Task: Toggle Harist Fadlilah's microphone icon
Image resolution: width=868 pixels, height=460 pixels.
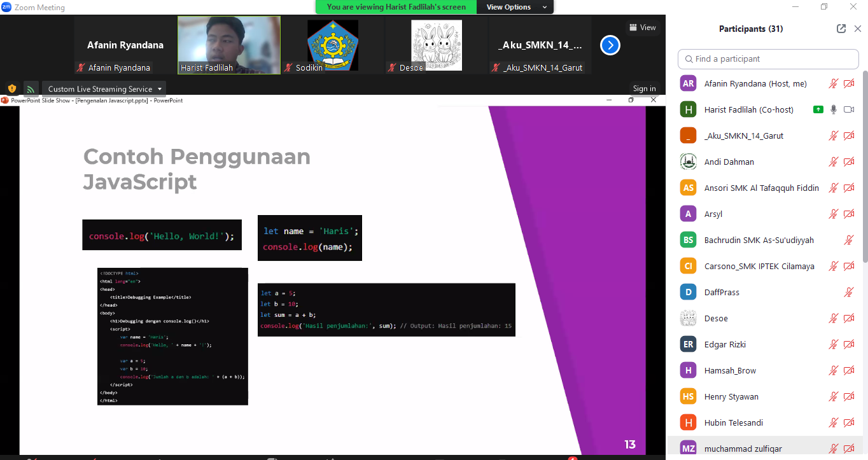Action: [833, 109]
